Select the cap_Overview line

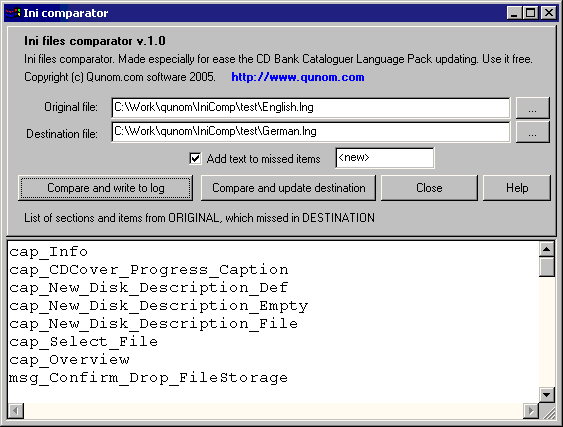[x=69, y=359]
